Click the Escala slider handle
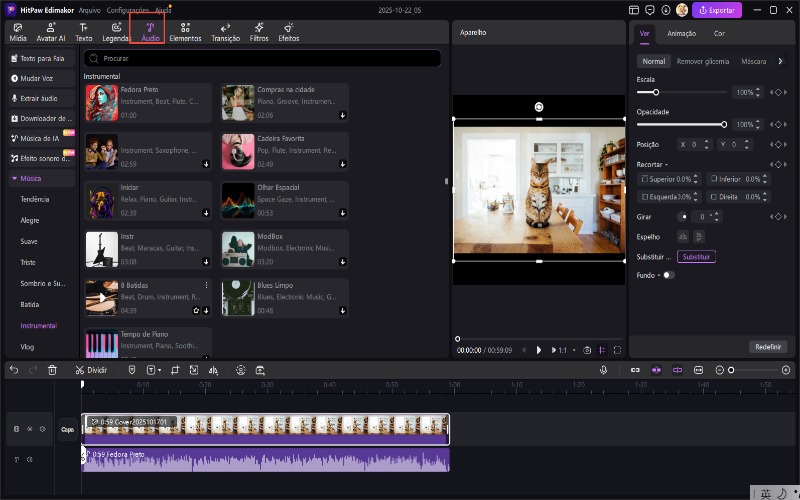Screen dimensions: 800x500 656,92
